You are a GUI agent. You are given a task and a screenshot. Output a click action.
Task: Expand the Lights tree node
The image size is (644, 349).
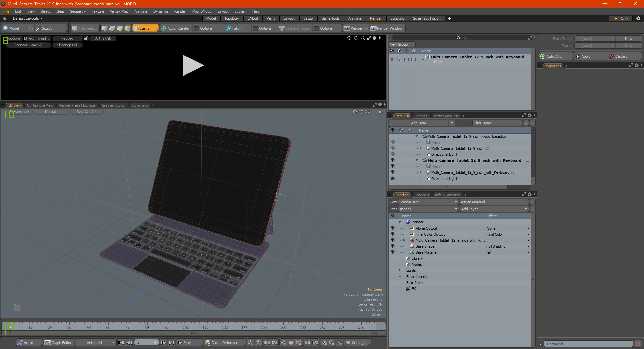point(400,270)
